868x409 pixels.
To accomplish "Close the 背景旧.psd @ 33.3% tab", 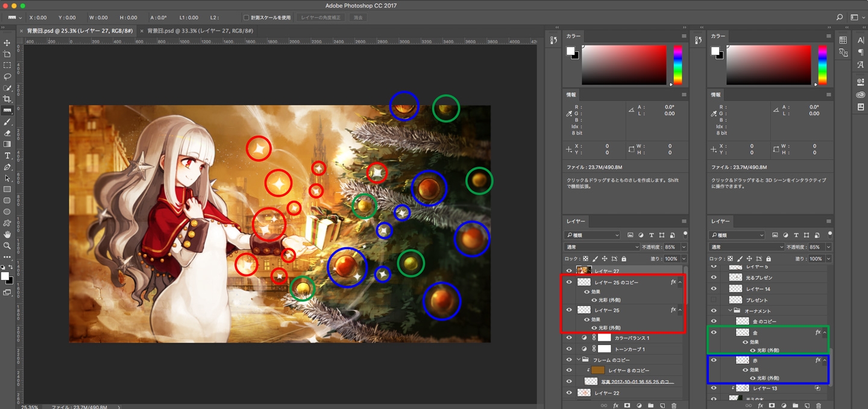I will coord(142,30).
